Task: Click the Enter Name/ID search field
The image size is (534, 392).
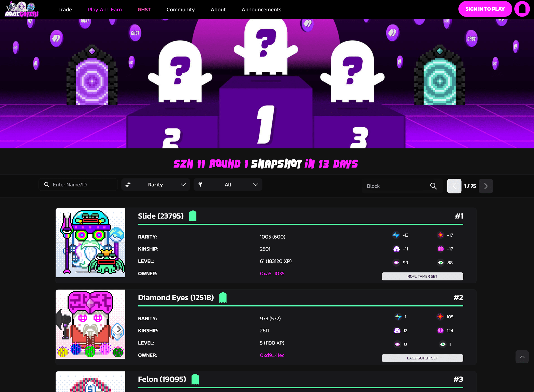Action: pos(78,184)
